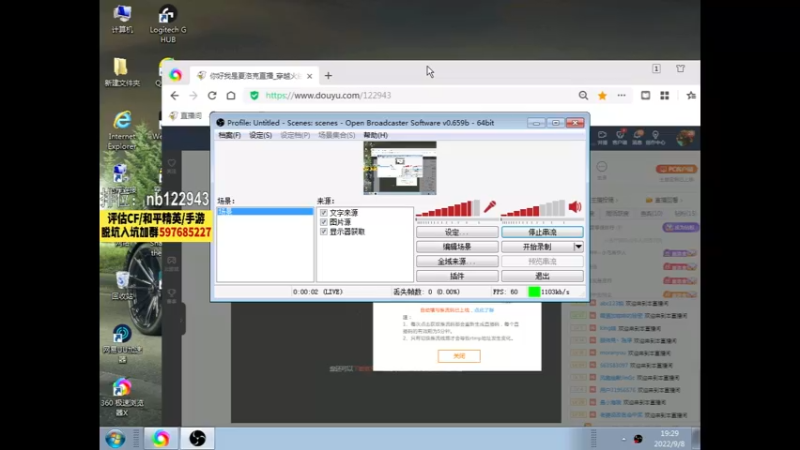Open the browser three-dots menu

click(x=621, y=95)
